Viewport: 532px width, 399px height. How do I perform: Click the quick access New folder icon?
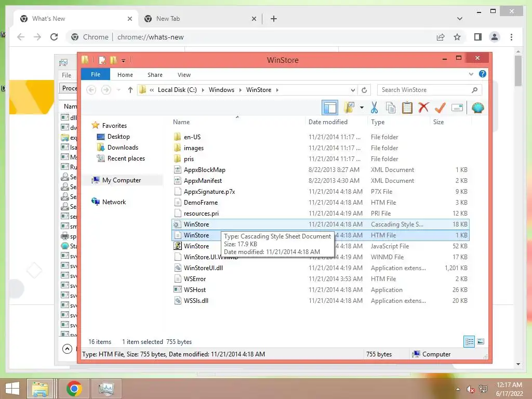[113, 60]
